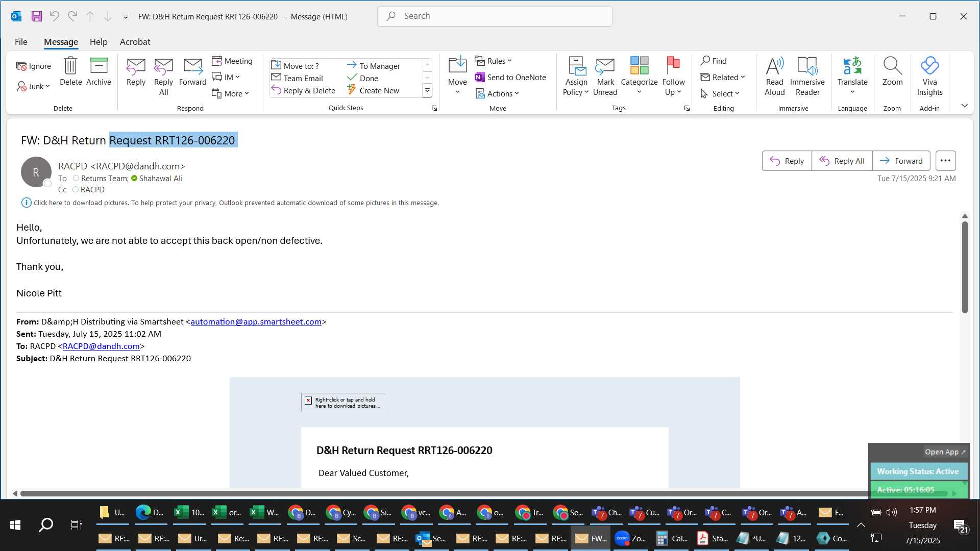Open Viva Insights add-in
Image resolution: width=980 pixels, height=551 pixels.
pyautogui.click(x=929, y=77)
